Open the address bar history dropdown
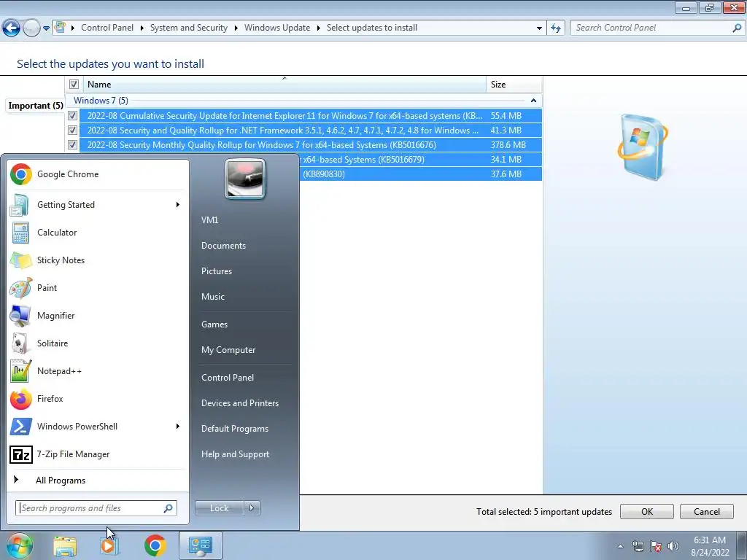747x560 pixels. pos(539,28)
